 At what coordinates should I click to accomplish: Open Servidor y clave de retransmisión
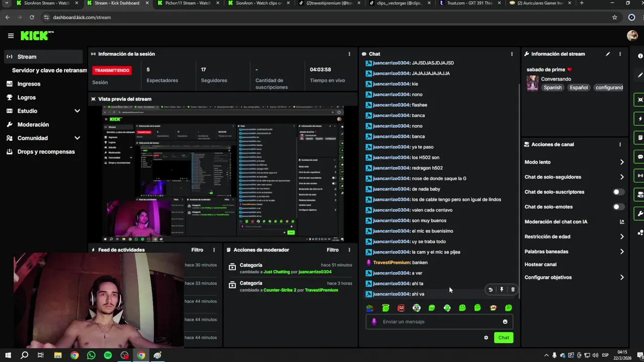tap(49, 70)
